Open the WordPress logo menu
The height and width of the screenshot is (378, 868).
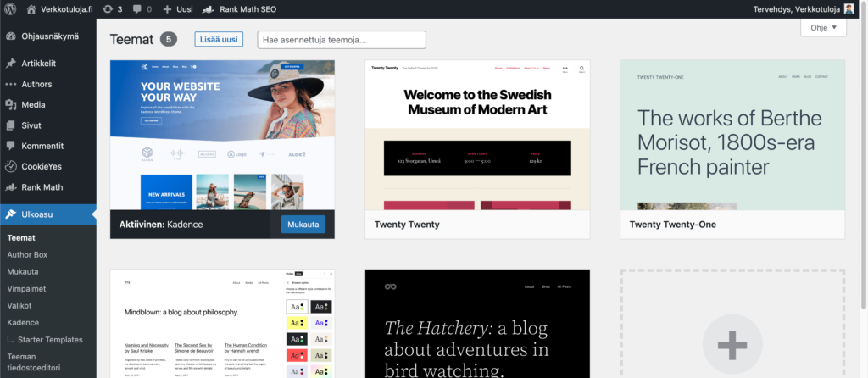point(10,8)
